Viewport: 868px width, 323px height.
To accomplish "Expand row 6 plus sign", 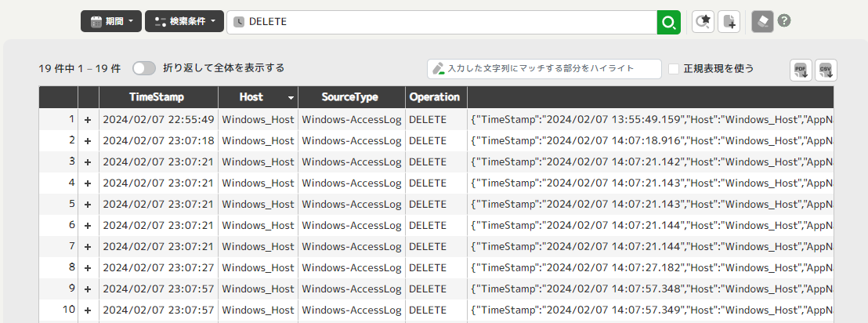I will (x=88, y=226).
